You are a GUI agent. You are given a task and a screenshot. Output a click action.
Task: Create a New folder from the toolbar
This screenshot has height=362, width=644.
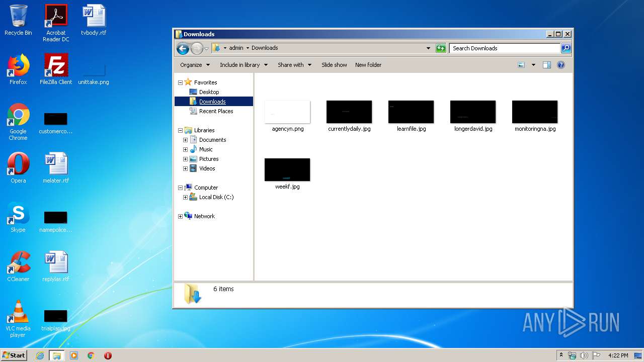[x=368, y=65]
